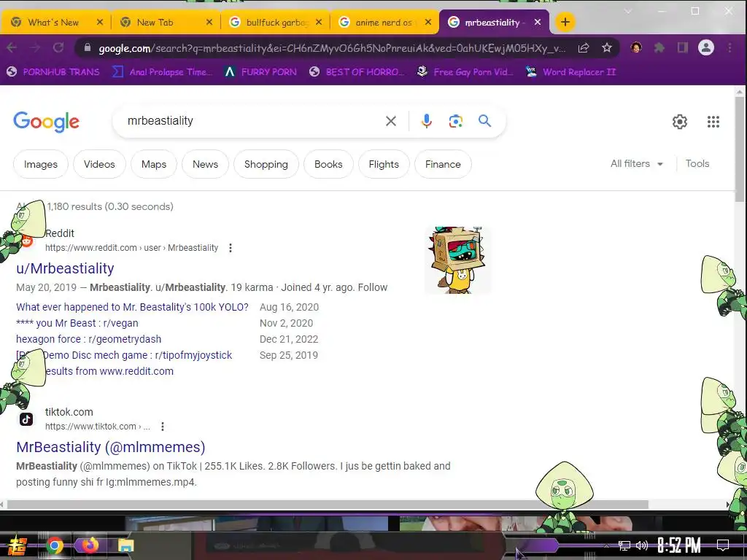Close the What's New tab
This screenshot has height=560, width=747.
pyautogui.click(x=99, y=22)
